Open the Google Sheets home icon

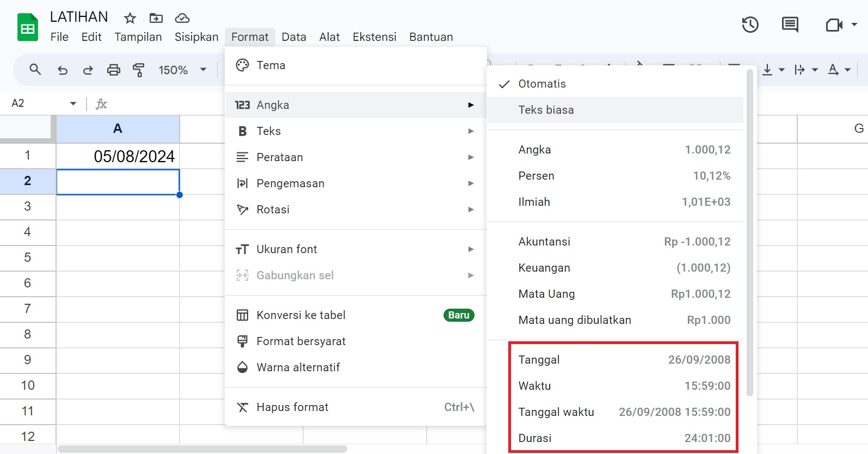[28, 28]
